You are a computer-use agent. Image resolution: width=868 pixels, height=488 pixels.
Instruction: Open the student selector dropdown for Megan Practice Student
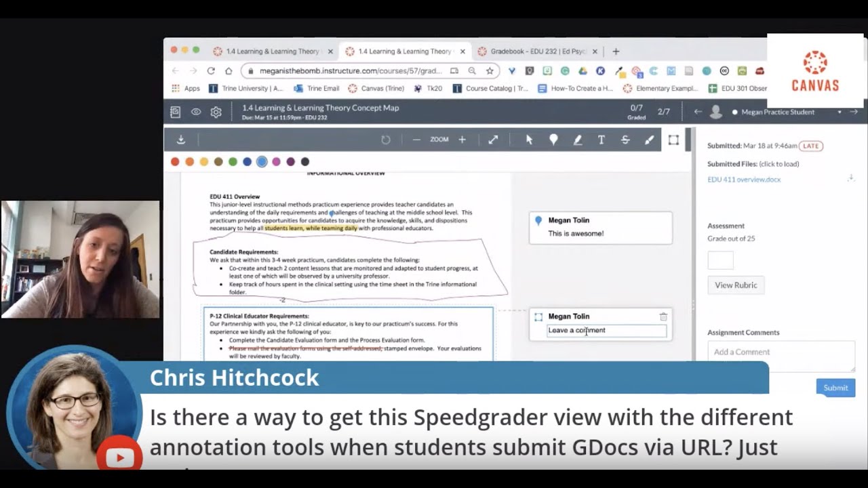(x=840, y=112)
